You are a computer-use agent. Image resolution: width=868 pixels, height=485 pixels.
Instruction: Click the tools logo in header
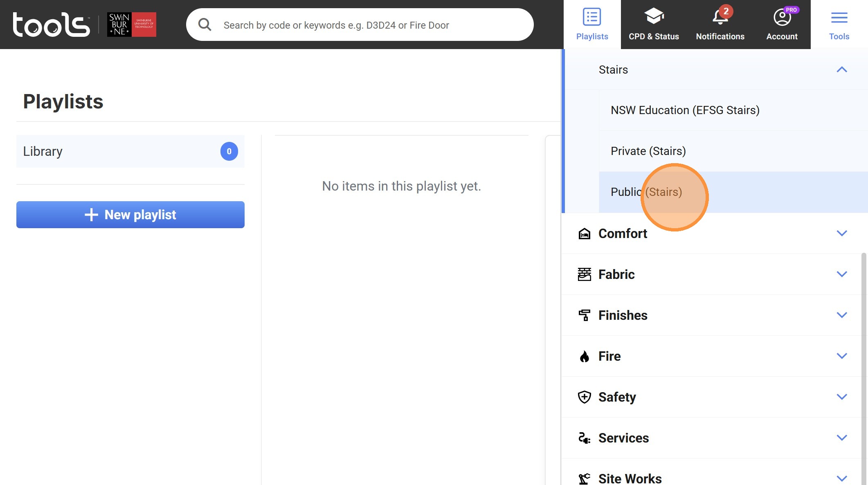[x=51, y=25]
